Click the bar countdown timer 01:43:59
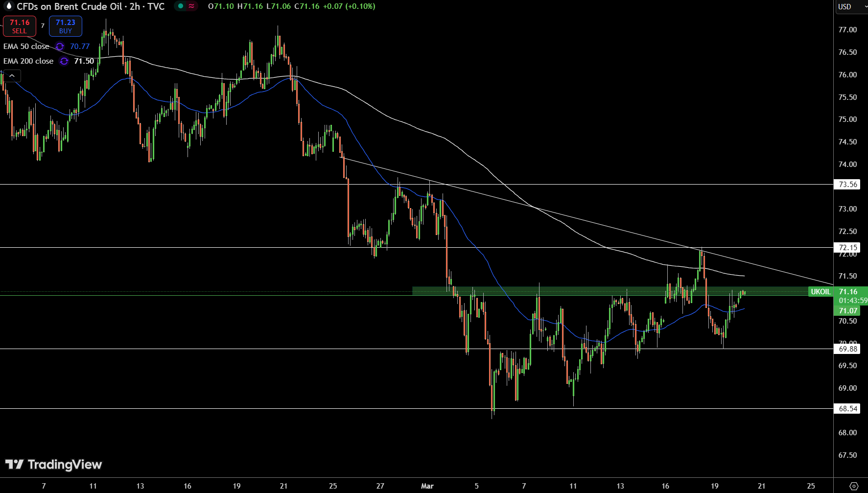868x493 pixels. point(853,301)
